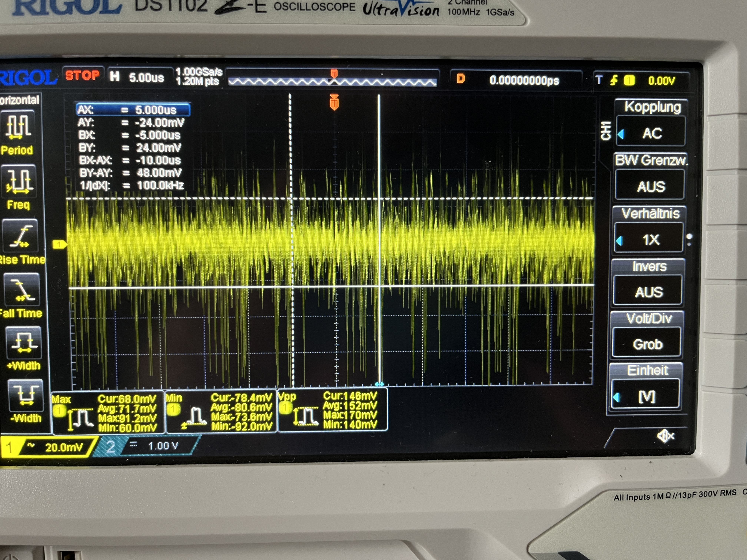
Task: Select the Fall Time measurement icon
Action: coord(22,290)
